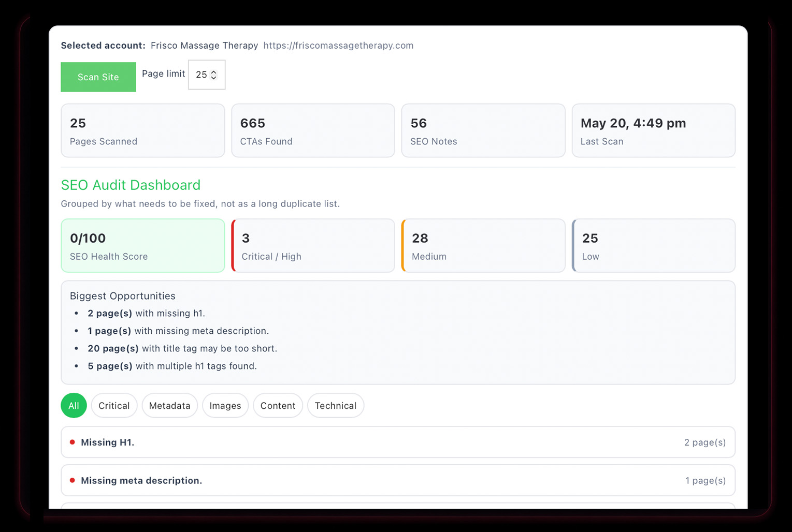Click the green Scan Site button
The height and width of the screenshot is (532, 792).
98,77
